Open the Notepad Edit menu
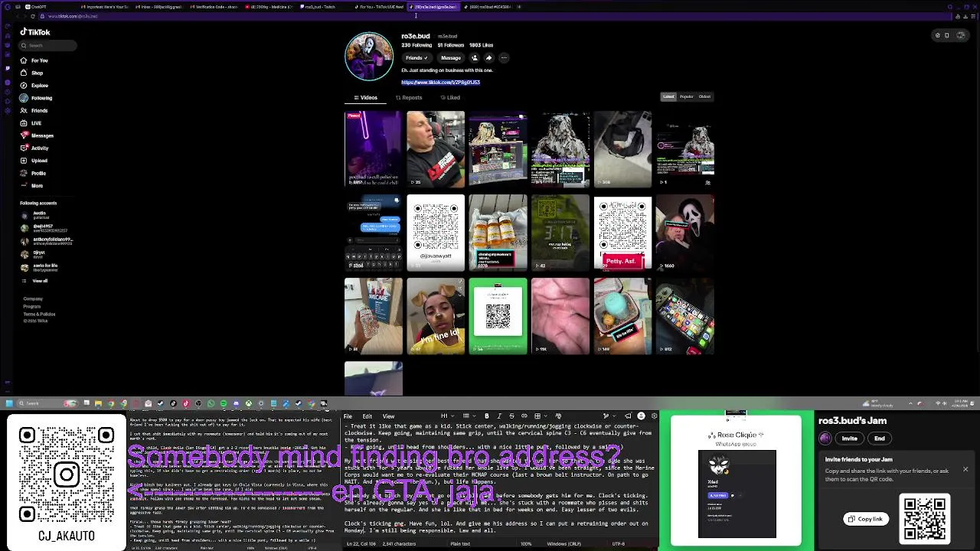This screenshot has height=551, width=980. point(367,416)
